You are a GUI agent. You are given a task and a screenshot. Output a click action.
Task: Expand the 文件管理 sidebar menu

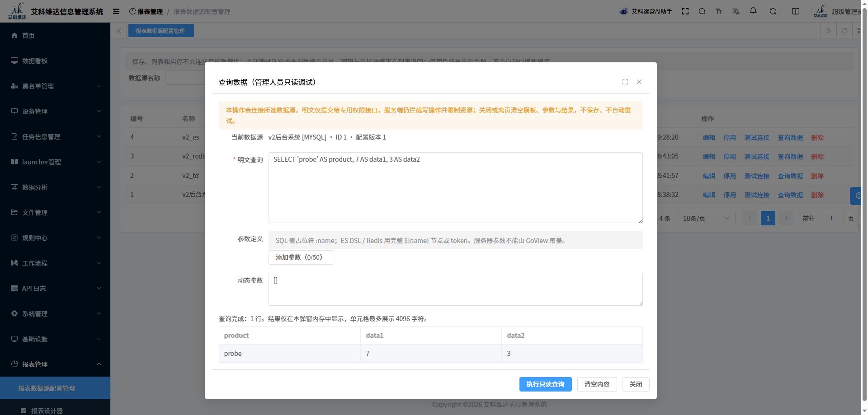click(55, 212)
